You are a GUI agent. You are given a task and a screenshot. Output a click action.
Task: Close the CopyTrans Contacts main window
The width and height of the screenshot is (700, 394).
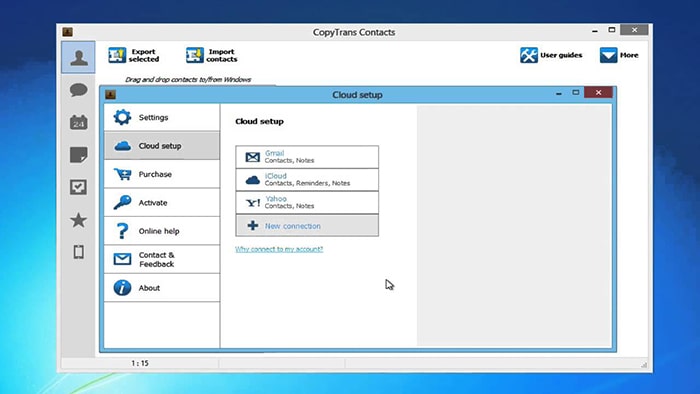[x=634, y=30]
